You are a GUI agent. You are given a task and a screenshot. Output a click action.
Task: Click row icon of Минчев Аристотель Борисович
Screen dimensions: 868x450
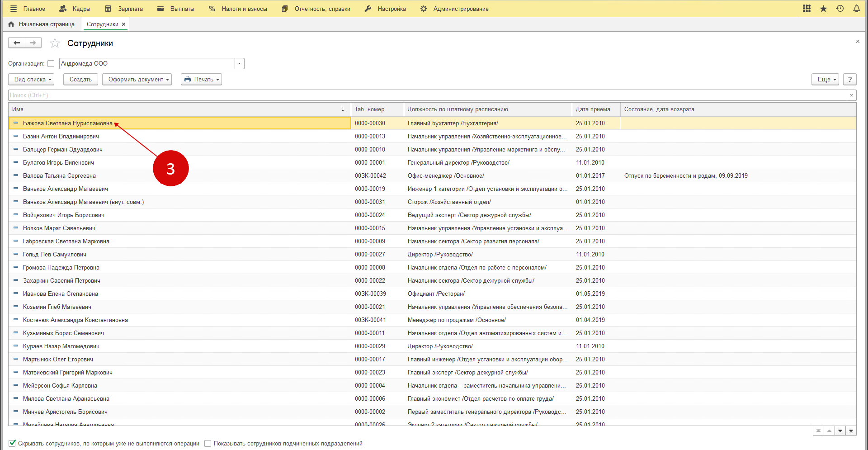16,412
